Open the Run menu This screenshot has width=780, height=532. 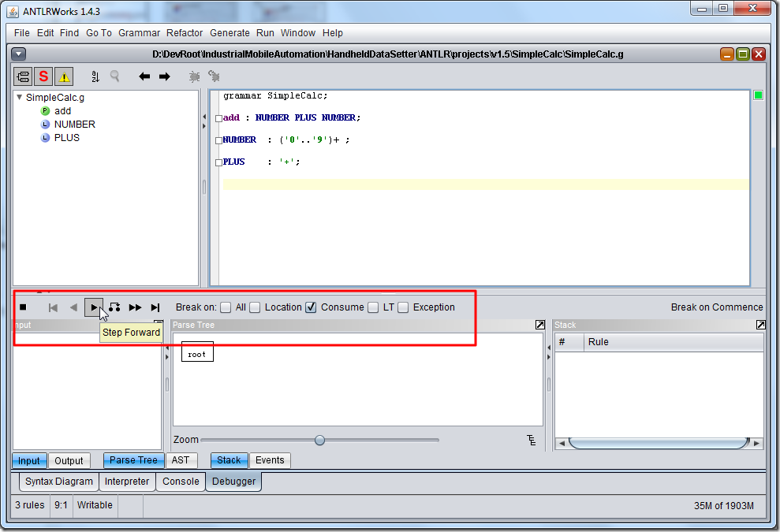point(265,33)
